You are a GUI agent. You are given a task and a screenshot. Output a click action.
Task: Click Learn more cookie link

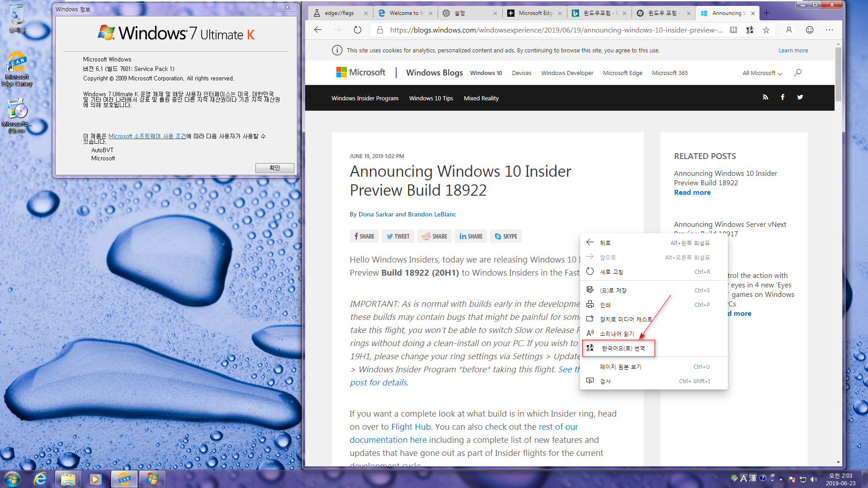pyautogui.click(x=793, y=50)
